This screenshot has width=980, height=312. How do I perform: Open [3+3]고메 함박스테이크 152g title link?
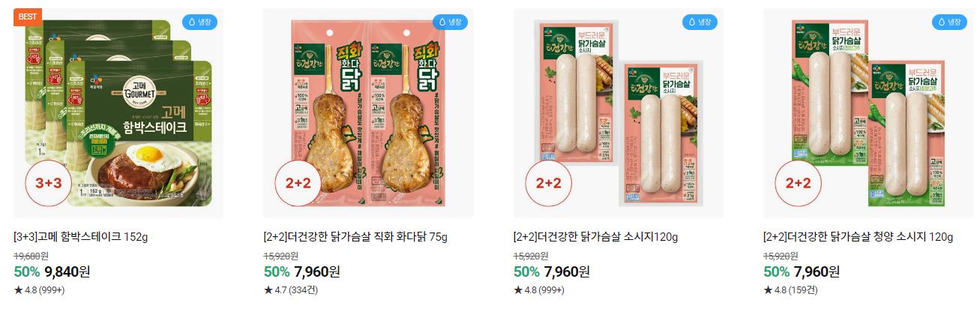81,237
